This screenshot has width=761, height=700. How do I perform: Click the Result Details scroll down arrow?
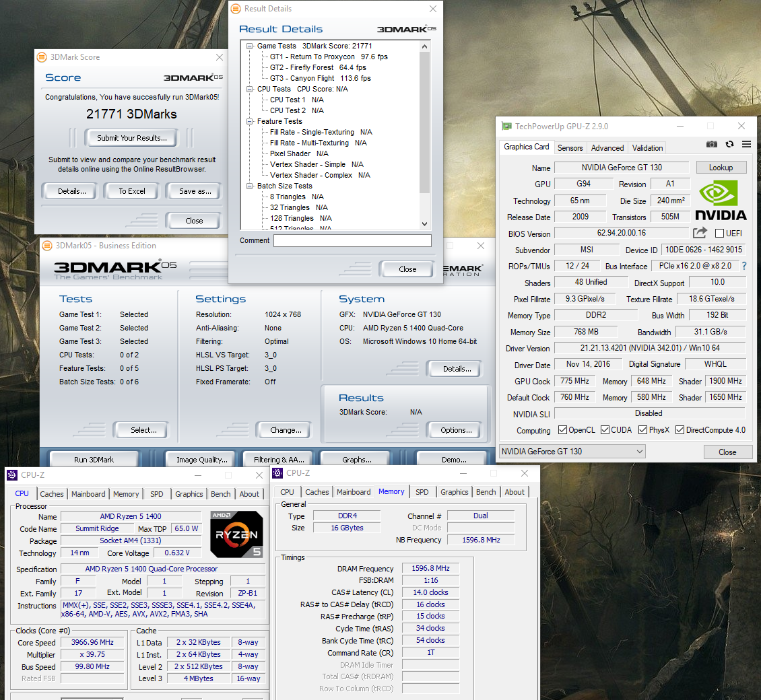(x=425, y=224)
